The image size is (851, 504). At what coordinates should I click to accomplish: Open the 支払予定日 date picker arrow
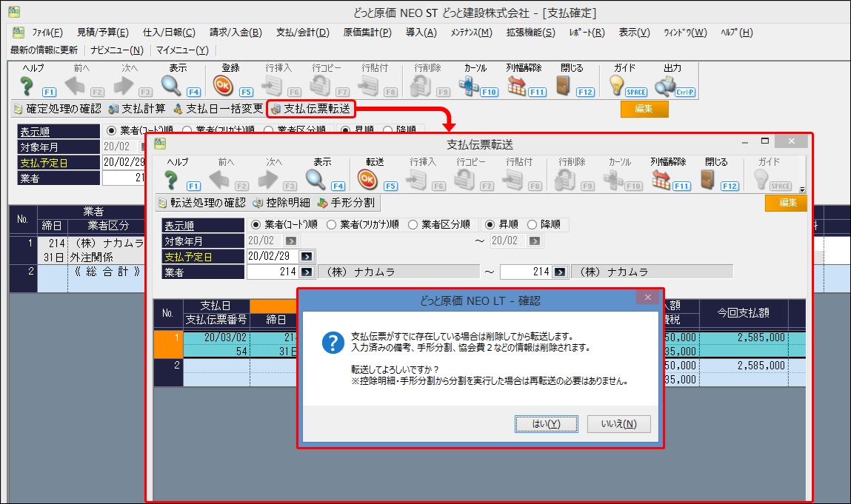coord(306,257)
